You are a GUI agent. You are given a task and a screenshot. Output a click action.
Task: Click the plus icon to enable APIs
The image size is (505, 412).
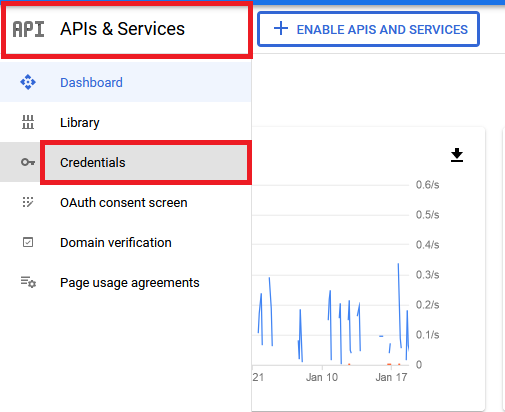click(x=281, y=29)
